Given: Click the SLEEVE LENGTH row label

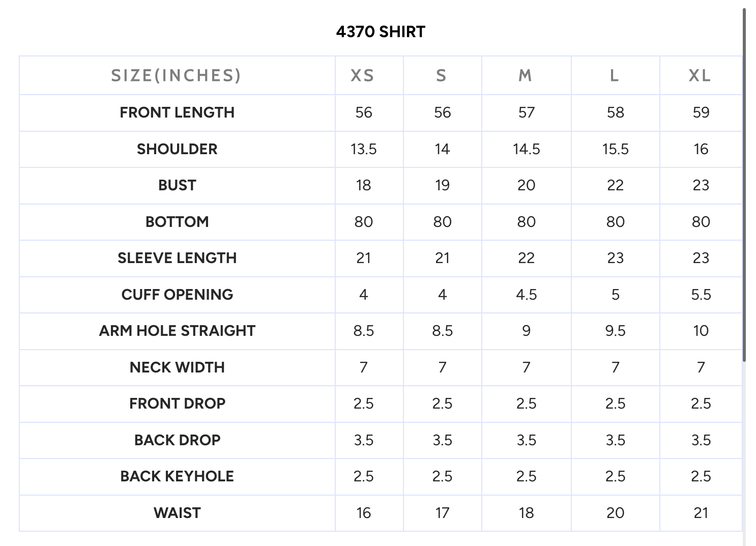Looking at the screenshot, I should pyautogui.click(x=177, y=258).
